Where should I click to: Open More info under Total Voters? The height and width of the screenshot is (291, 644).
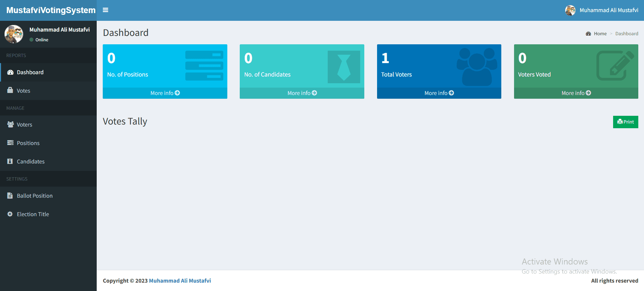(439, 93)
